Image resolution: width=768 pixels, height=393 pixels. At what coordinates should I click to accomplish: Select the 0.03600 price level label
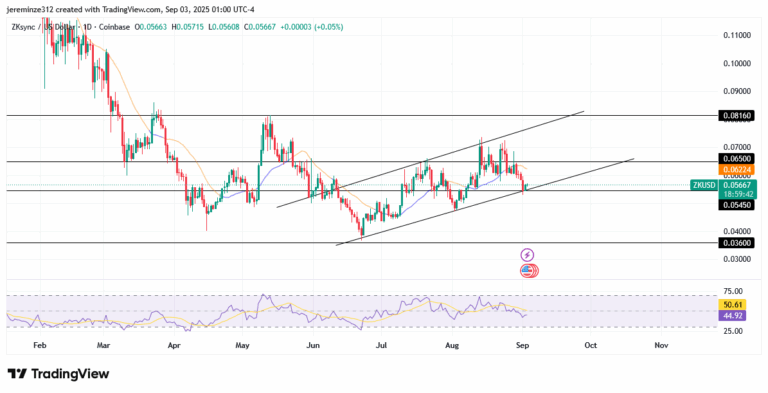pos(736,243)
